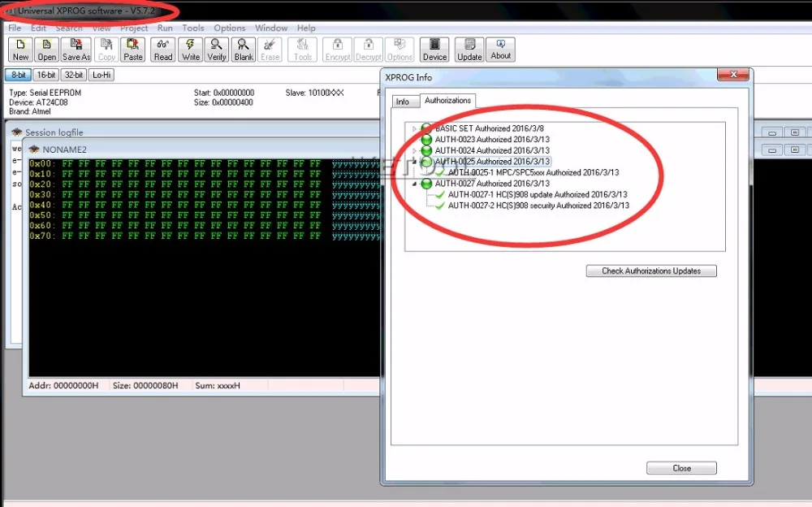Click the Encrypt toolbar icon
The width and height of the screenshot is (812, 507).
tap(338, 50)
